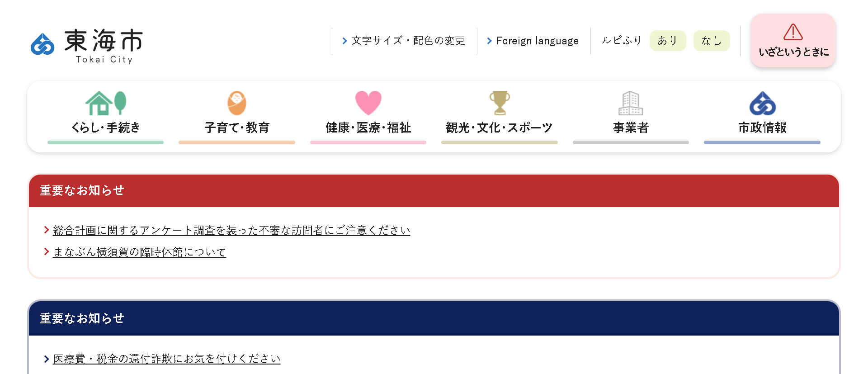
Task: Click the pink heart 健康・医療・福祉 icon
Action: click(368, 103)
